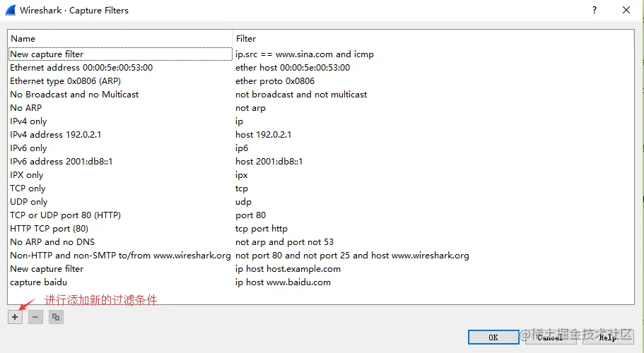Select 'No Broadcast and no Multicast' row
The width and height of the screenshot is (644, 353).
(x=74, y=95)
